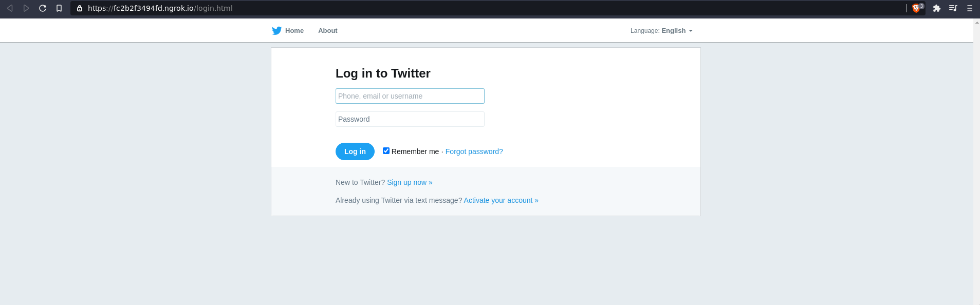Go back with the browser back arrow
980x305 pixels.
[x=10, y=8]
